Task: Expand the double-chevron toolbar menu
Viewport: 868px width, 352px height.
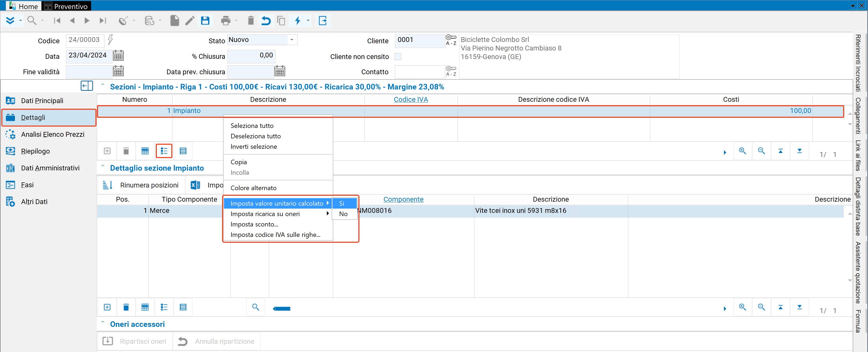Action: point(10,21)
